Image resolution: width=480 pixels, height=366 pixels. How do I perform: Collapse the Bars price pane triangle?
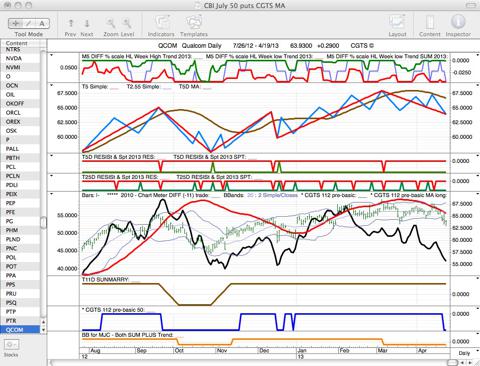pos(51,194)
